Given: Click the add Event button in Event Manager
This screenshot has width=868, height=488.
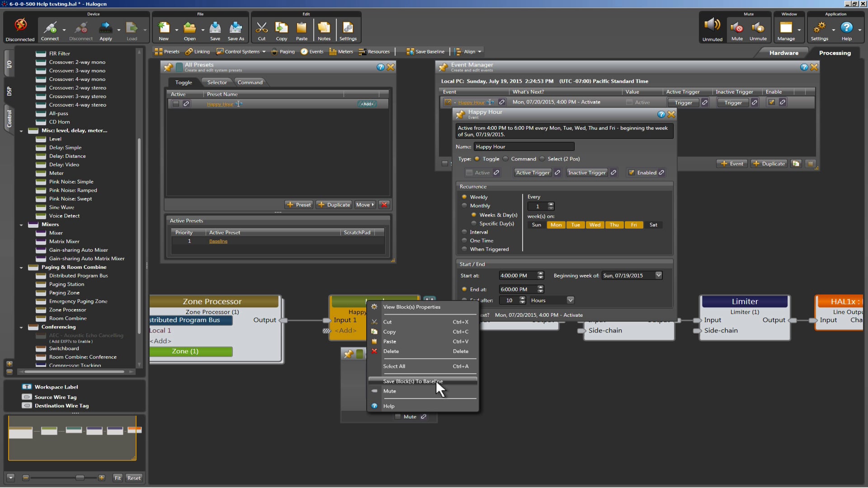Looking at the screenshot, I should click(732, 164).
